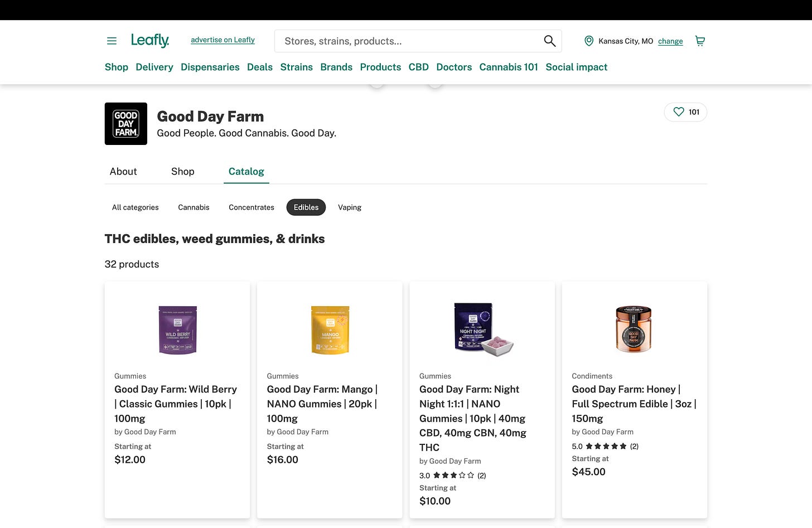Open the shopping cart icon
The width and height of the screenshot is (812, 528).
tap(700, 41)
